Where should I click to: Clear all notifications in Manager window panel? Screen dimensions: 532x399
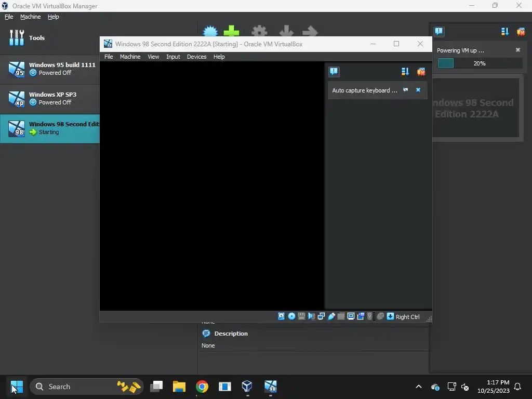point(521,32)
